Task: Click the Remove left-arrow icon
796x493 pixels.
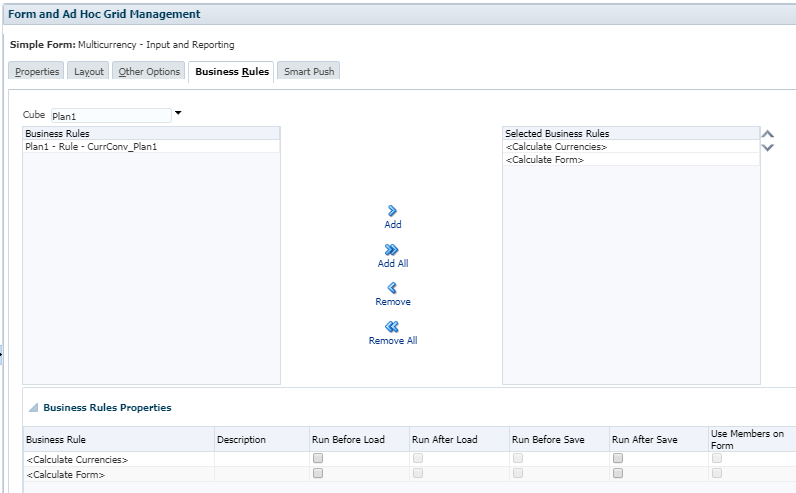Action: [393, 288]
